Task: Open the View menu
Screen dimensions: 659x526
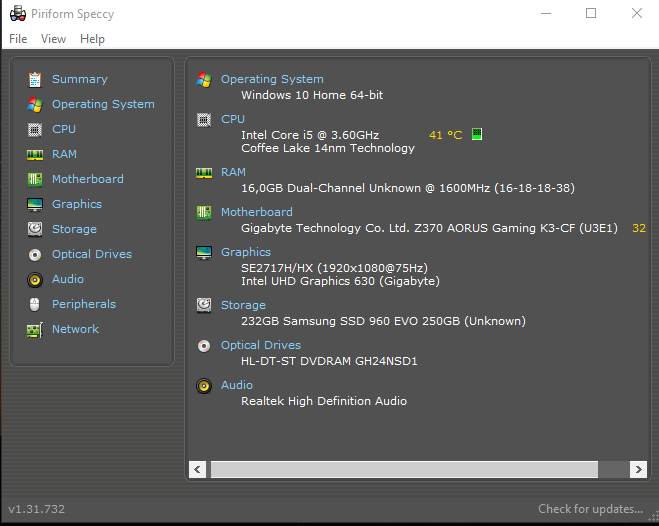Action: point(53,39)
